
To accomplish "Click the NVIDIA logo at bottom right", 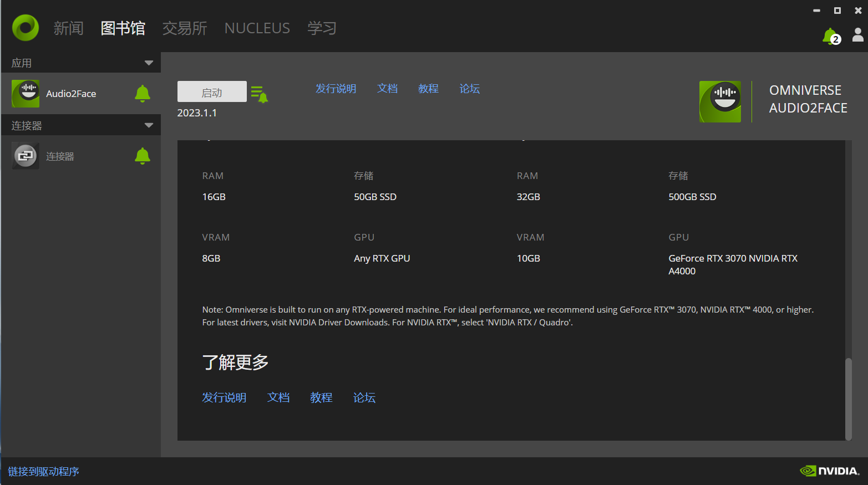I will (830, 471).
